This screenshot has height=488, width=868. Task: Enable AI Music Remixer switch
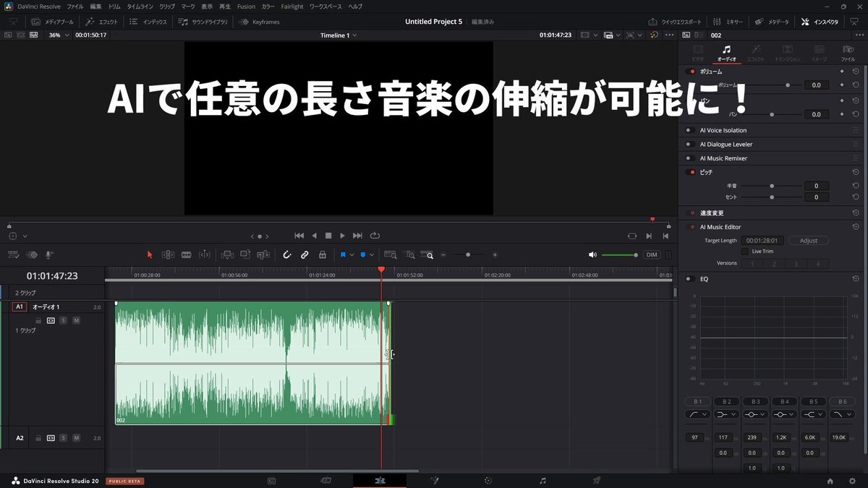point(691,158)
